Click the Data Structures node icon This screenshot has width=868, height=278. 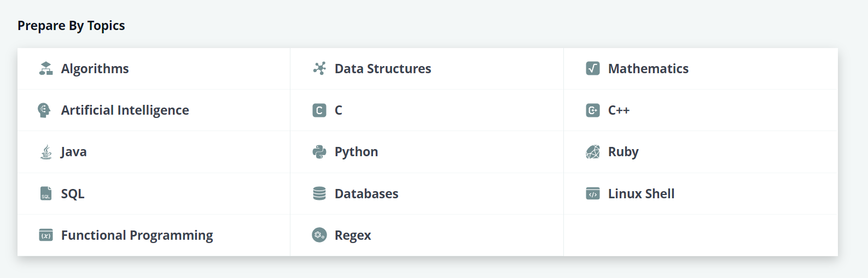point(319,68)
